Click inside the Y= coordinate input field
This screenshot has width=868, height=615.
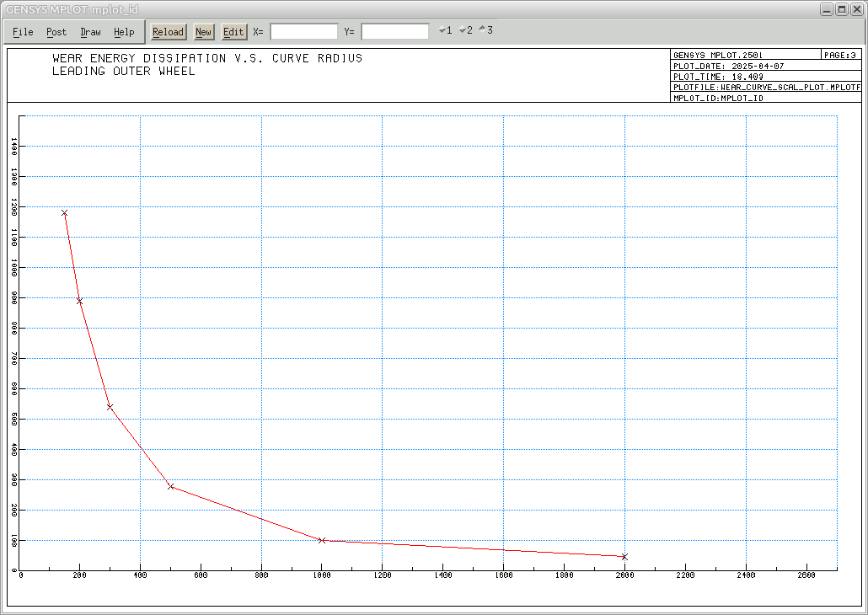[394, 30]
